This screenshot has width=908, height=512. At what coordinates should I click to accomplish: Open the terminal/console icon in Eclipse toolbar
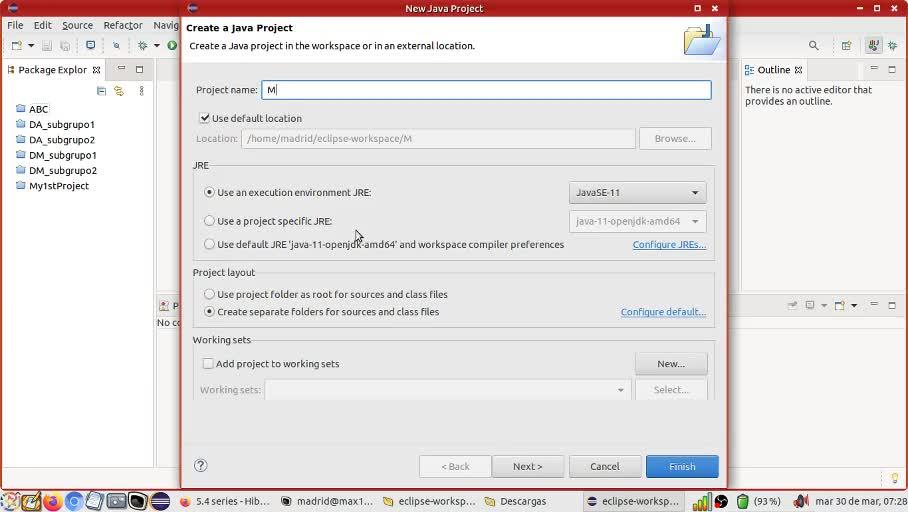90,45
